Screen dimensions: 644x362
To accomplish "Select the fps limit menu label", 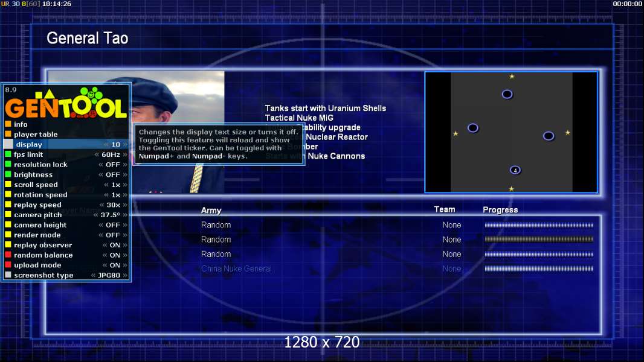I will [x=28, y=154].
